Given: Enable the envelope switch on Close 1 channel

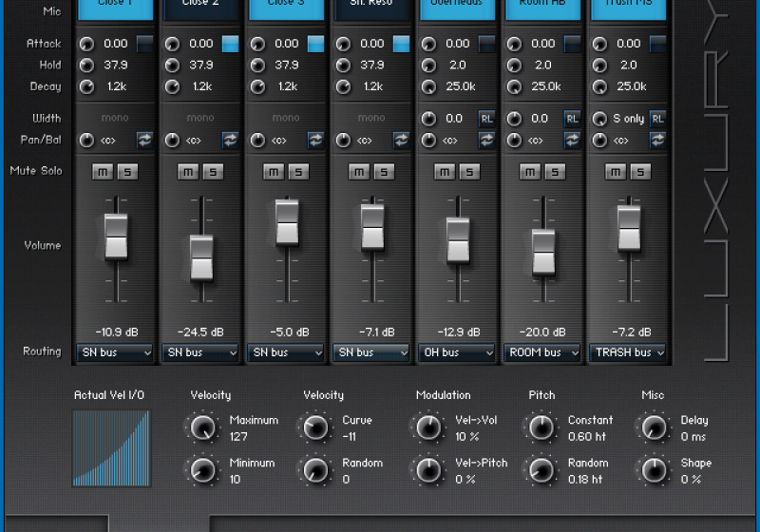Looking at the screenshot, I should pyautogui.click(x=145, y=44).
